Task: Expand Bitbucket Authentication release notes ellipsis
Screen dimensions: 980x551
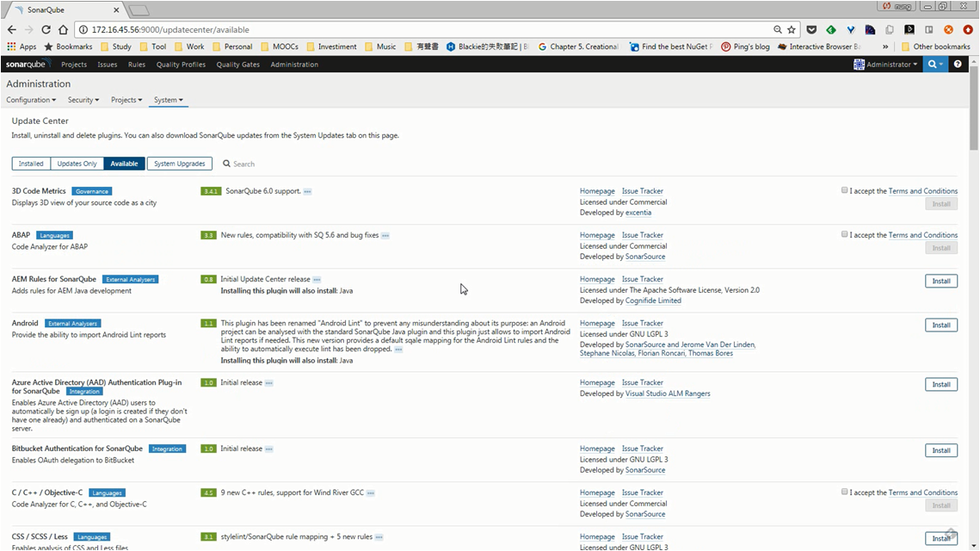Action: click(268, 449)
